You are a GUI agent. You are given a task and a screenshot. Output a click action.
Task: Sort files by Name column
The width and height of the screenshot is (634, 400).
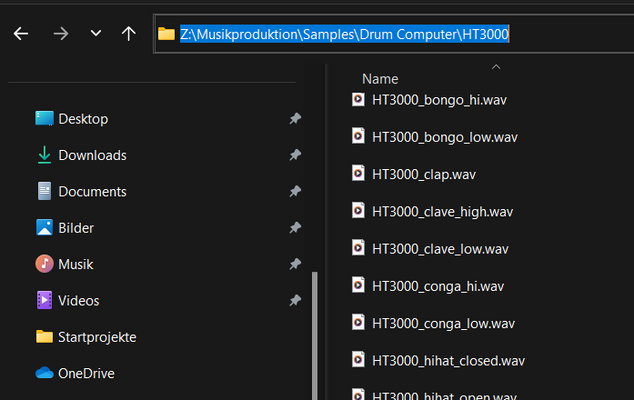click(x=380, y=79)
